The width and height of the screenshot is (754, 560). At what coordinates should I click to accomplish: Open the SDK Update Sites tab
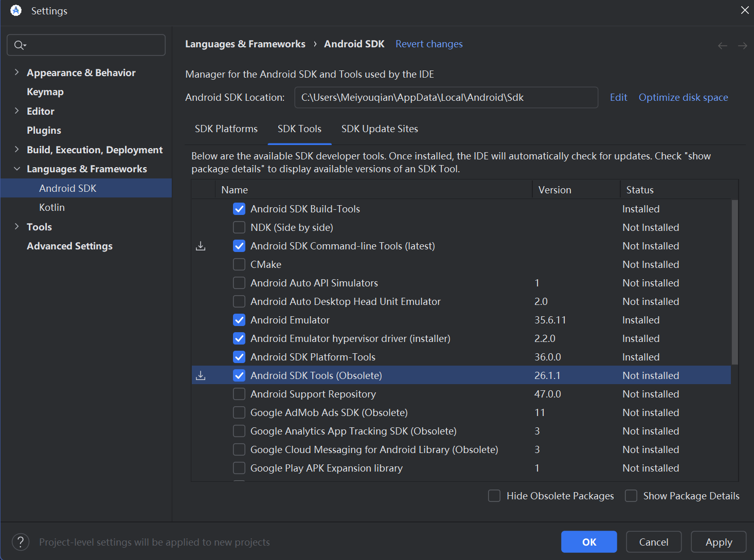coord(380,129)
